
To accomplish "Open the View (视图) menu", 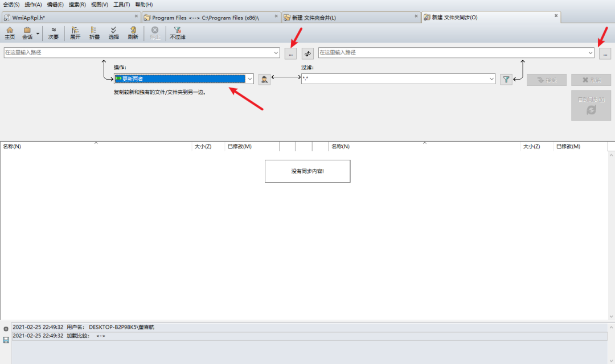I will click(100, 5).
